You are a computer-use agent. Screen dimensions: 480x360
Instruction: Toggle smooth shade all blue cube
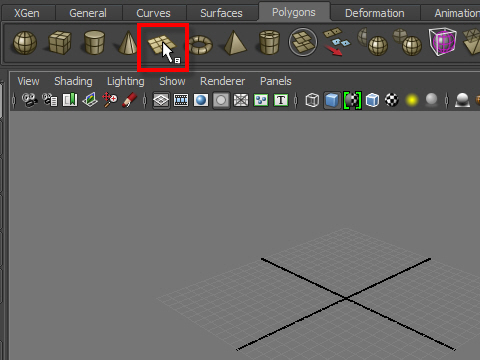332,100
